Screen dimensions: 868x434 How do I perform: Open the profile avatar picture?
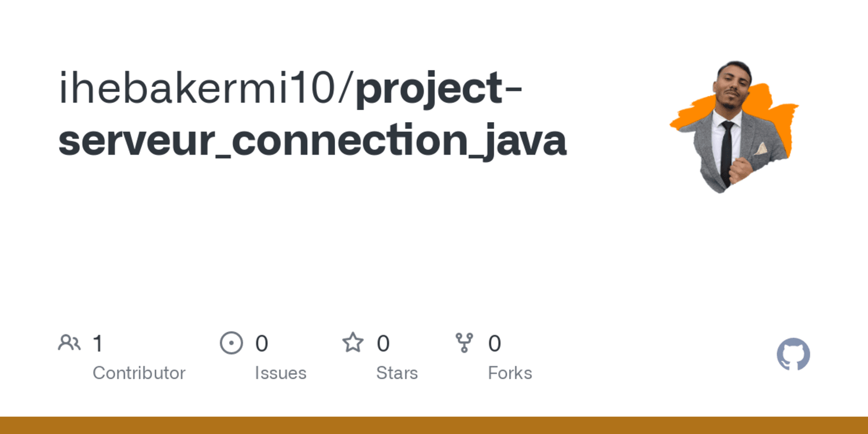click(x=734, y=126)
